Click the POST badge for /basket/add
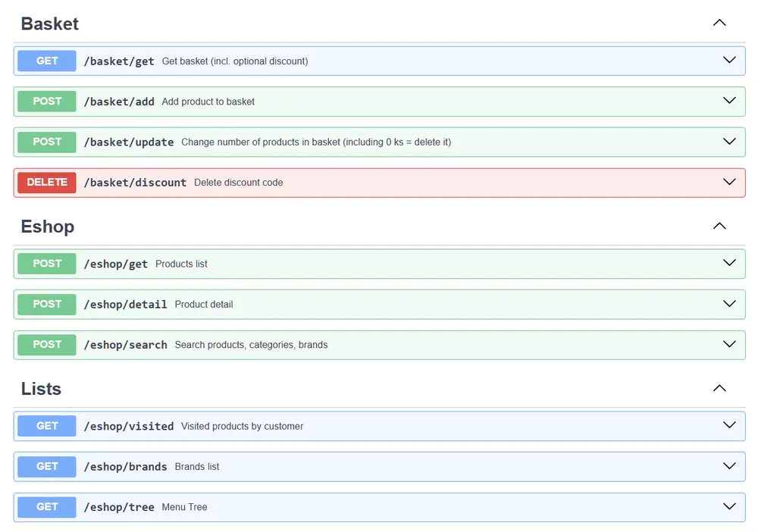 tap(47, 102)
